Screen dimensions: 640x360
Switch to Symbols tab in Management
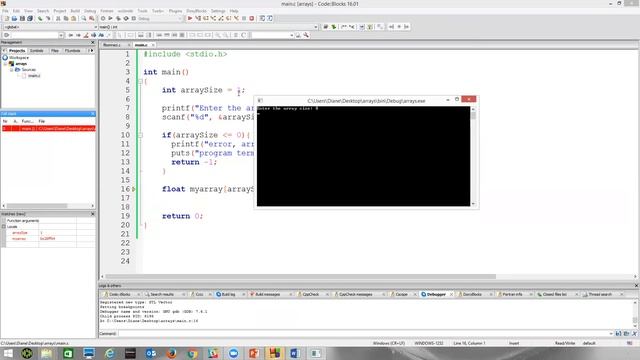36,51
